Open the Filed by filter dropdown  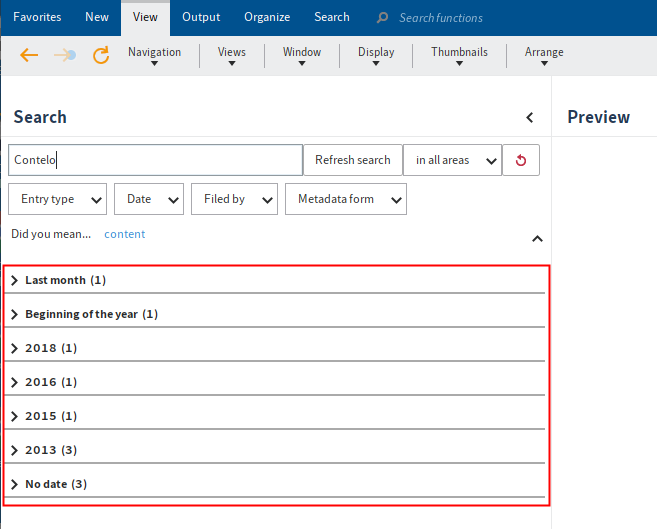click(x=234, y=199)
